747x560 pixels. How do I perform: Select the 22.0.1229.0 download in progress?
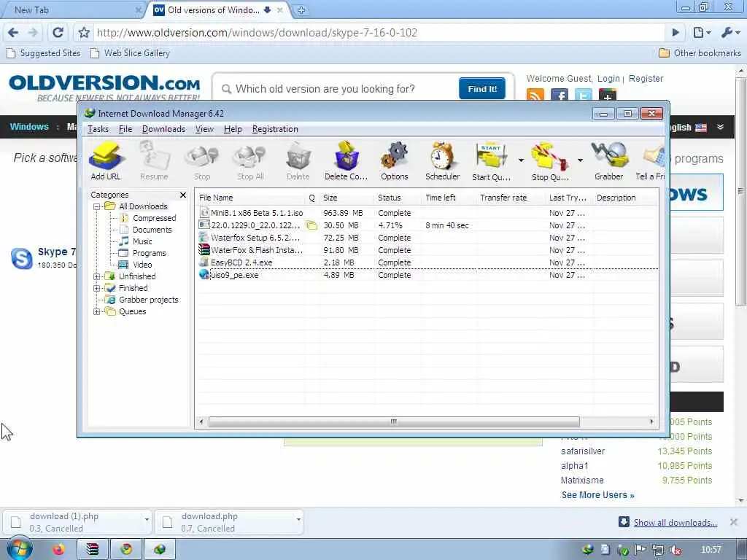[426, 225]
